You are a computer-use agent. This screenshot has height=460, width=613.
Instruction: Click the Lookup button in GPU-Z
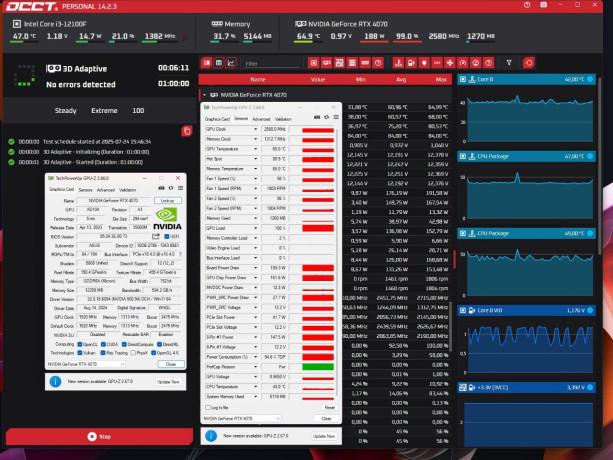tap(168, 200)
